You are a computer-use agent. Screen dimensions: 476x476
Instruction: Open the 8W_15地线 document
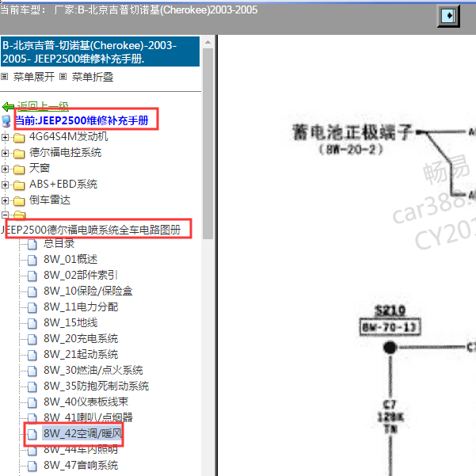tap(70, 322)
